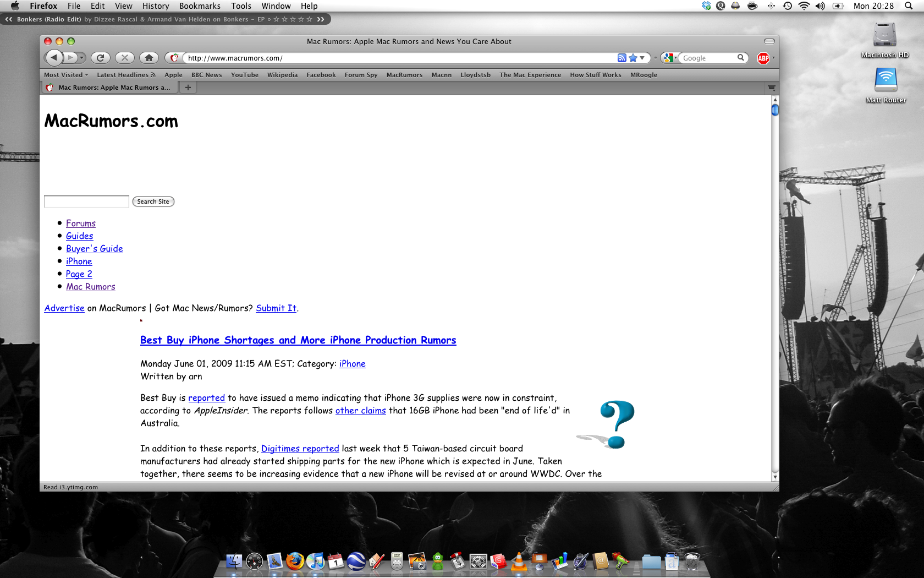The image size is (924, 578).
Task: Set first rating star for Bonkers track
Action: 277,19
